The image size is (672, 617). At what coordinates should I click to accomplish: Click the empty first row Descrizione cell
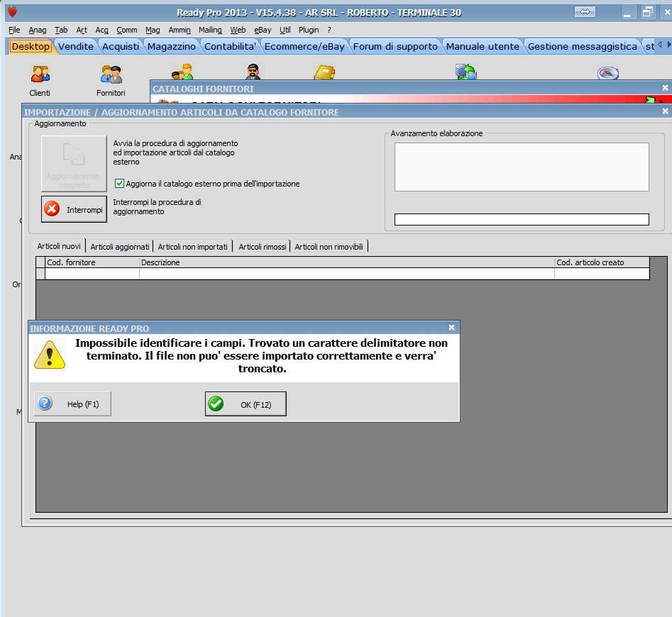347,274
